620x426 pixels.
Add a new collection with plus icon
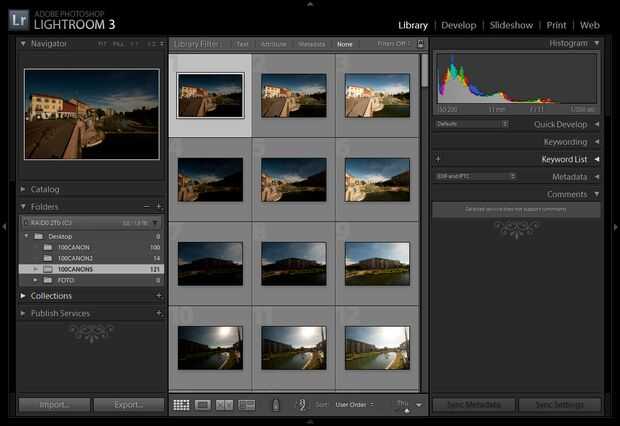[x=159, y=295]
